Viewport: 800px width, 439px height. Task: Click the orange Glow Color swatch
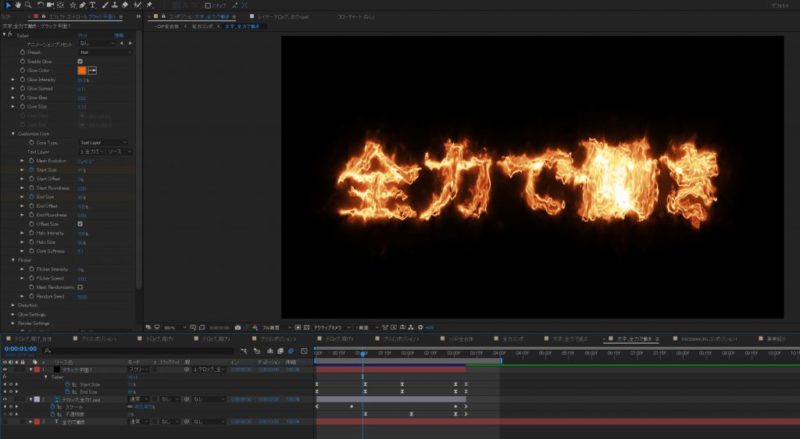[82, 70]
